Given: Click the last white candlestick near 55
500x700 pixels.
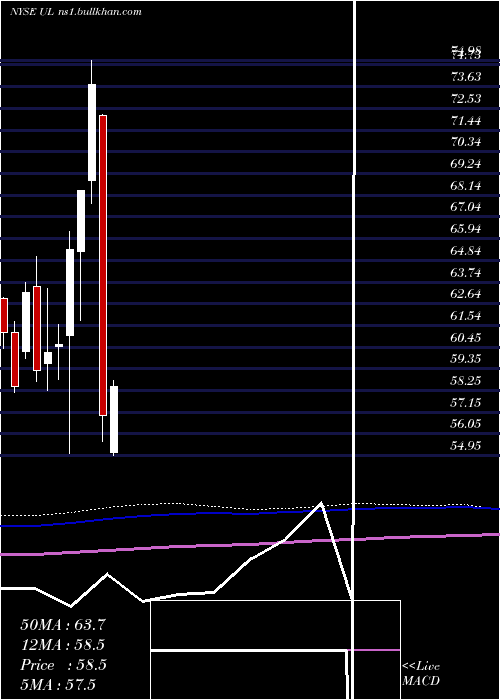Looking at the screenshot, I should 114,419.
